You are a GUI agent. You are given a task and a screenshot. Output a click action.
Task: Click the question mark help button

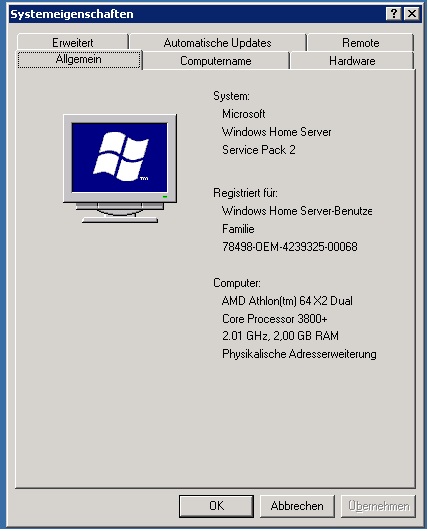click(x=393, y=14)
